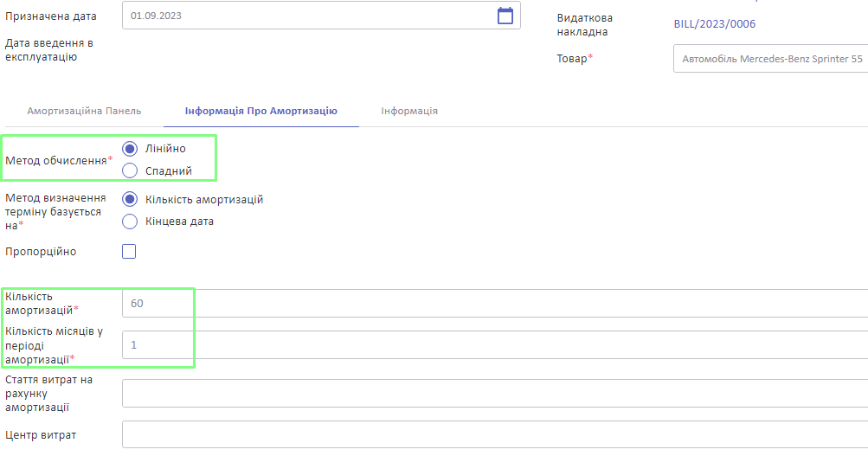Open the Інформація tab
This screenshot has height=456, width=868.
point(409,111)
